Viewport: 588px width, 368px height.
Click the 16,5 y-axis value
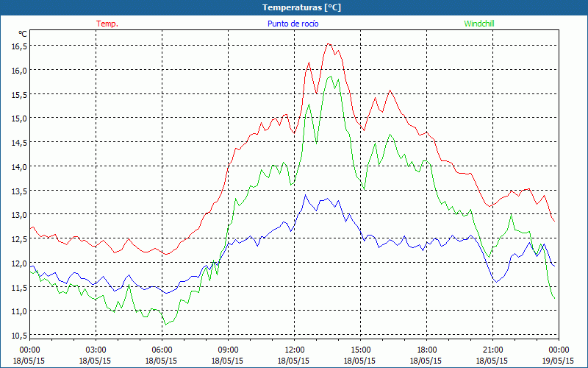pos(20,46)
